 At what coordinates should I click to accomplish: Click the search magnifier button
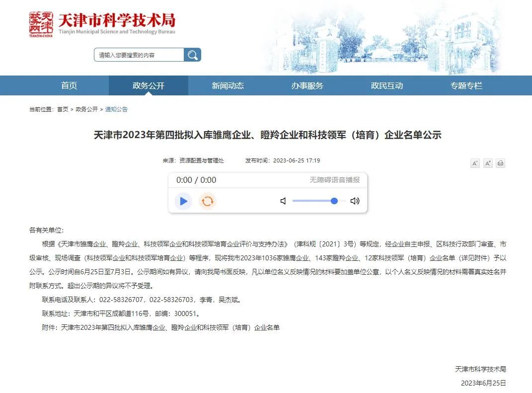tap(192, 55)
